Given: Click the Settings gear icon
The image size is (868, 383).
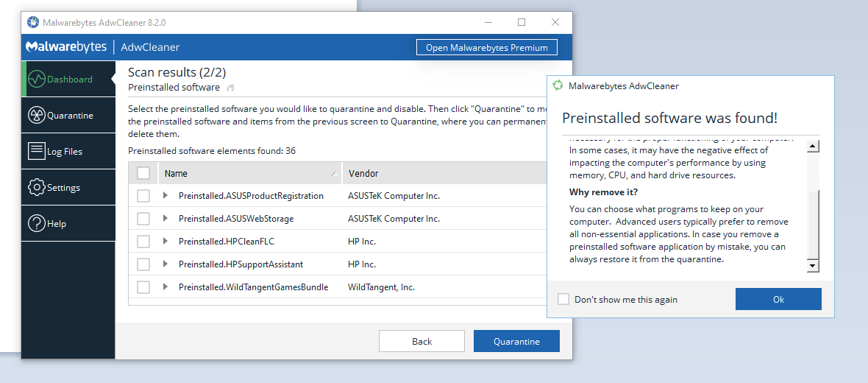Looking at the screenshot, I should point(37,187).
